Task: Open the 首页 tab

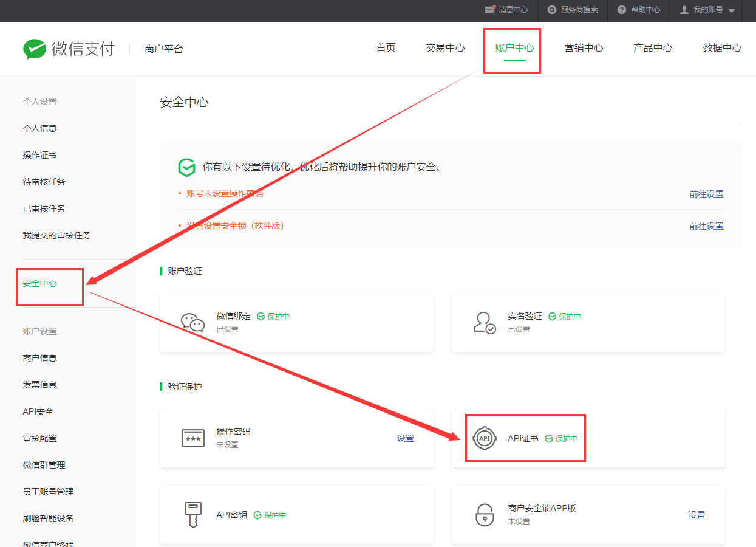Action: point(386,48)
